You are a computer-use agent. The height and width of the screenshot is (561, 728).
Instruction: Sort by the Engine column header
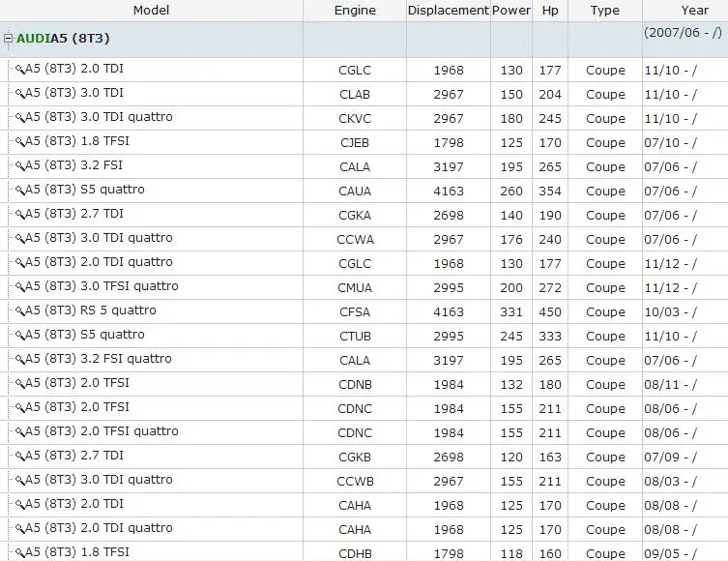pyautogui.click(x=355, y=11)
